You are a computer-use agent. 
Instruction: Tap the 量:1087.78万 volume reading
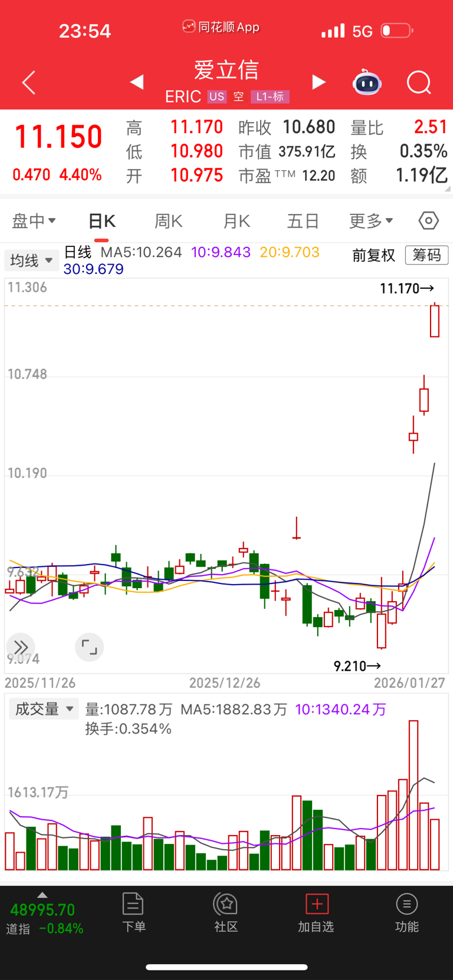click(129, 710)
